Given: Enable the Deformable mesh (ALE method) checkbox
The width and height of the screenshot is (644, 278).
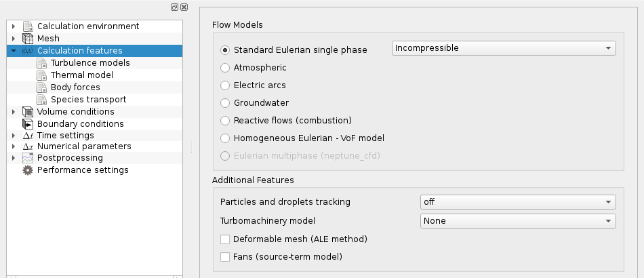Looking at the screenshot, I should pos(225,239).
